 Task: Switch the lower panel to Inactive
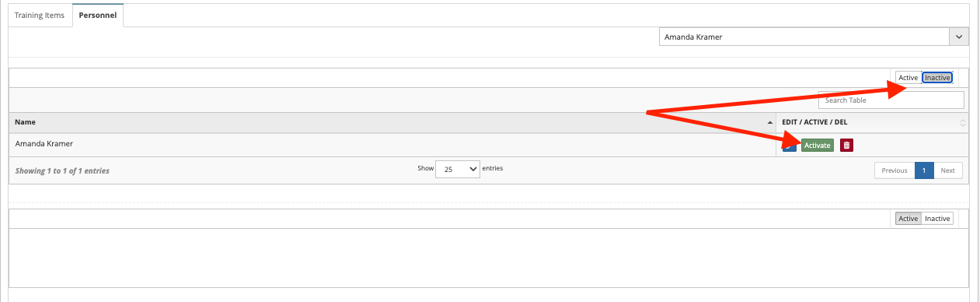(937, 219)
